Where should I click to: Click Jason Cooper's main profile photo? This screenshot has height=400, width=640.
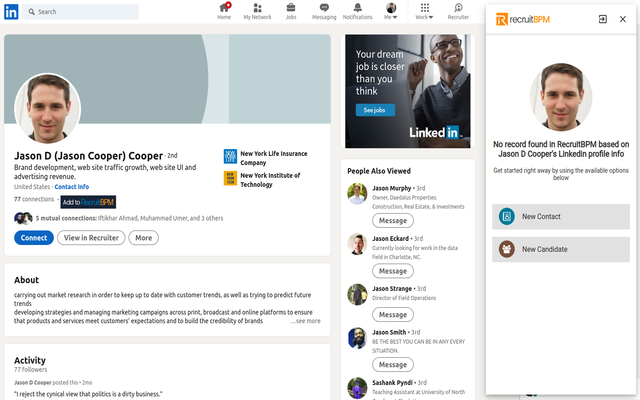[47, 108]
